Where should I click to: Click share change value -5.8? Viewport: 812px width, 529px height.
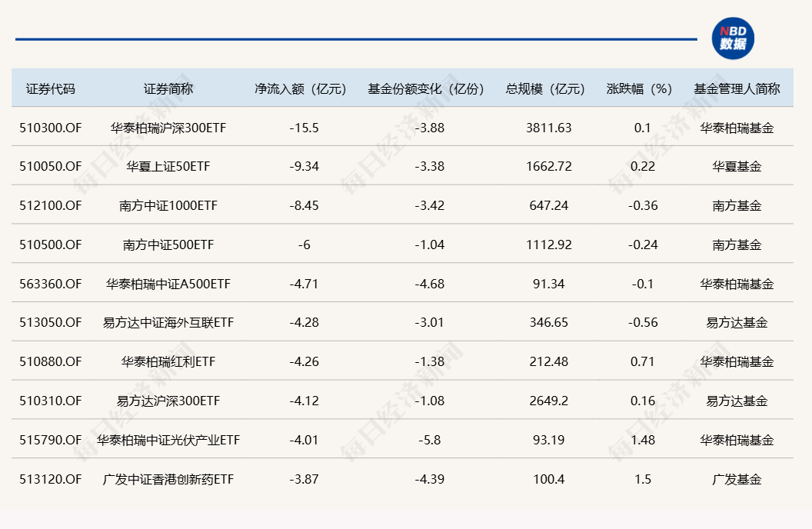[429, 440]
